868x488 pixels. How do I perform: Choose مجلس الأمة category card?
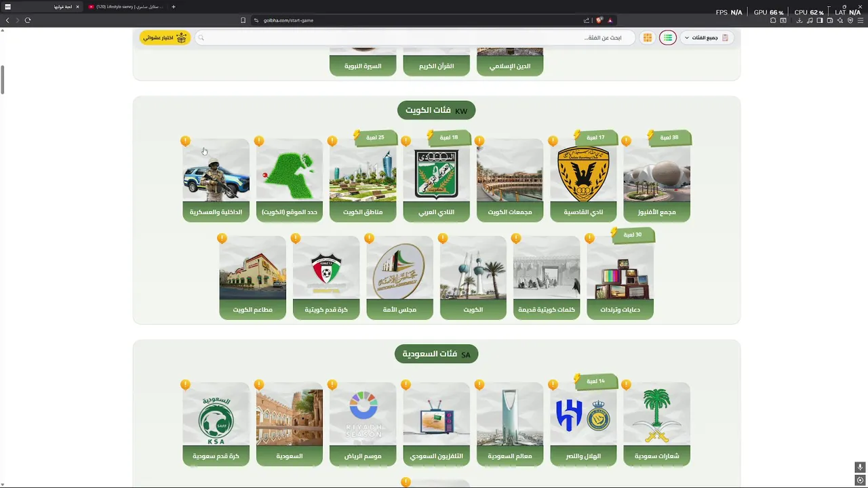pyautogui.click(x=399, y=278)
